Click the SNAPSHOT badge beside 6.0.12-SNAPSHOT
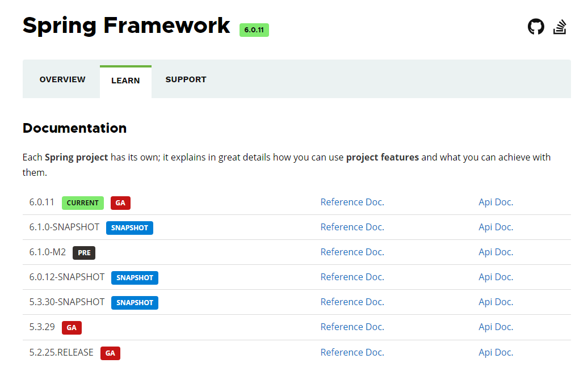The width and height of the screenshot is (588, 380). tap(135, 278)
